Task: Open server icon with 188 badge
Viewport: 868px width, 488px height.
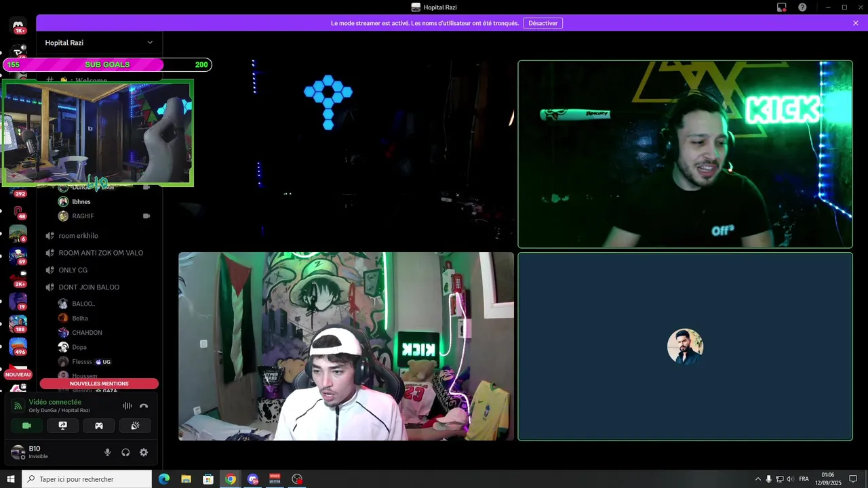Action: tap(18, 323)
